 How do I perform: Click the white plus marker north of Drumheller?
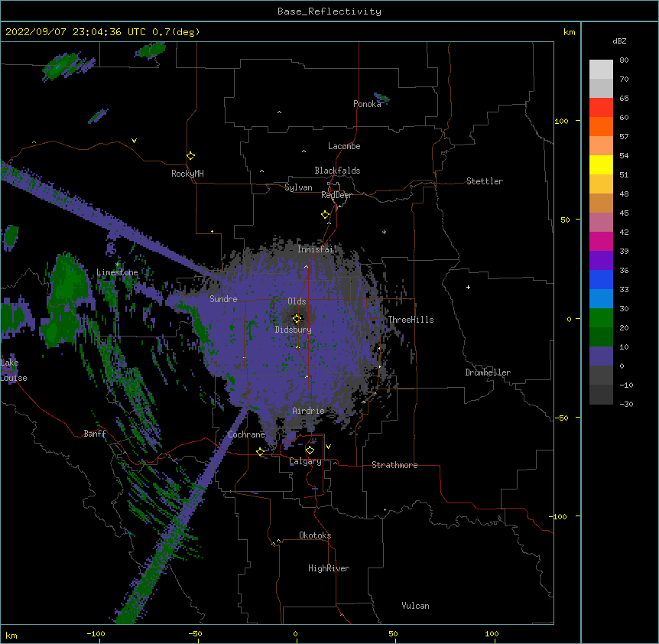[x=468, y=287]
